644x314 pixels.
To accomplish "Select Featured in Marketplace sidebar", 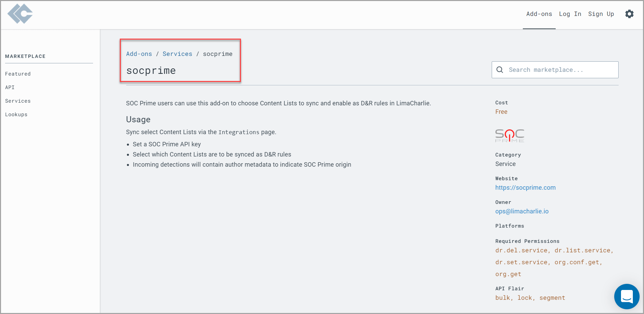I will point(18,74).
